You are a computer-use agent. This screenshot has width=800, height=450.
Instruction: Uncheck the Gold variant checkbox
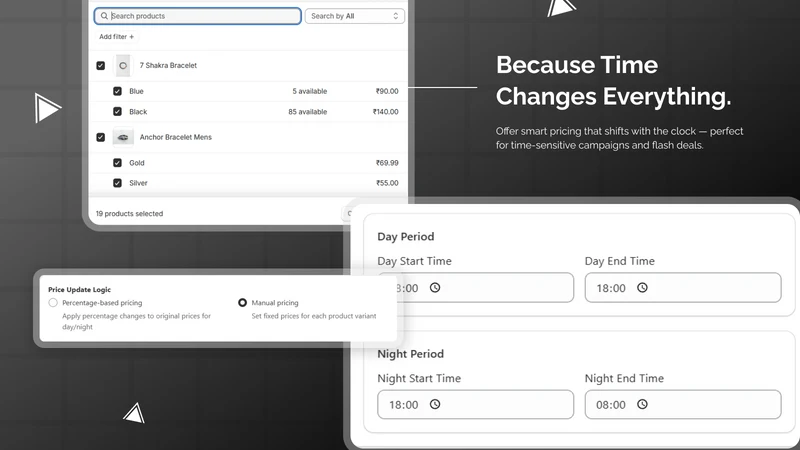click(x=117, y=163)
